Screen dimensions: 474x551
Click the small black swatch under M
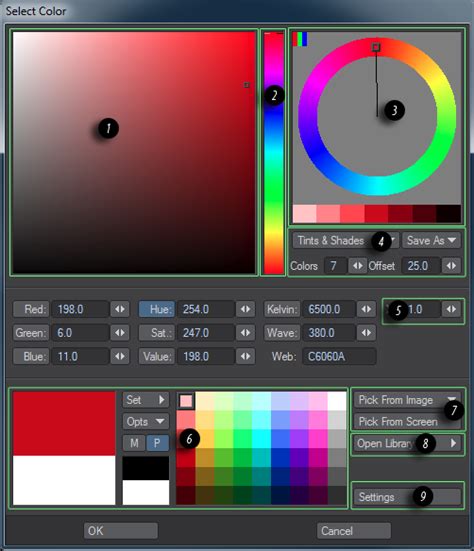pos(146,468)
